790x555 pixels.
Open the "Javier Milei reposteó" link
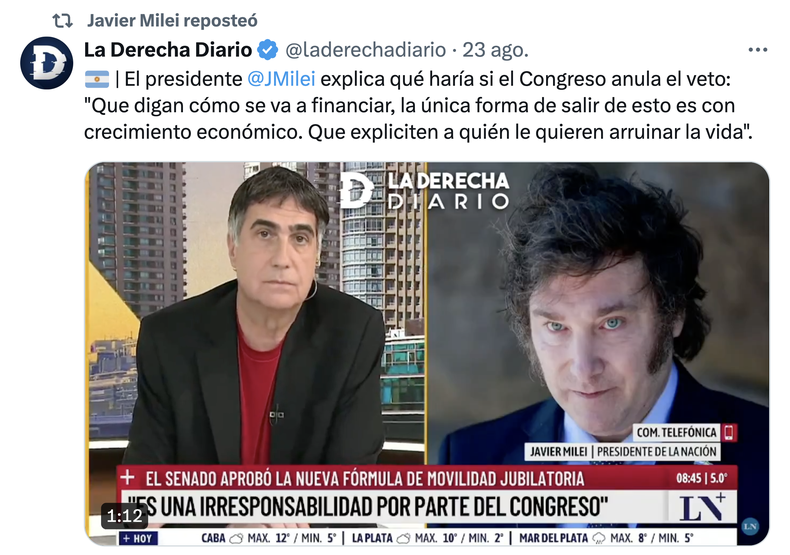(x=172, y=21)
